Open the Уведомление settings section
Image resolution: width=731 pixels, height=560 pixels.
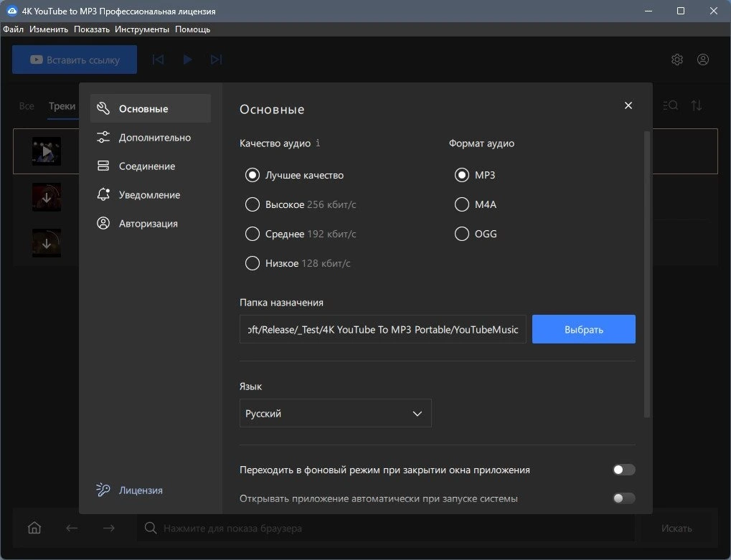point(150,195)
